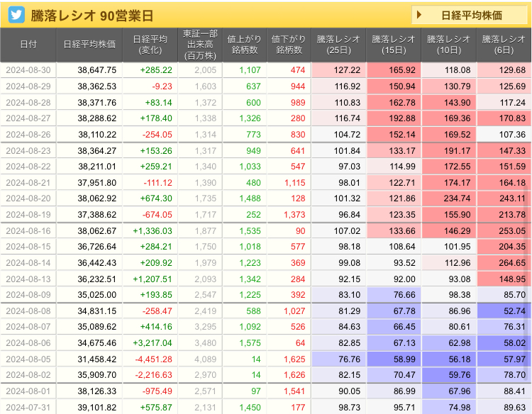Click the Nikkei value 39,101.82
Viewport: 532px width, 414px height.
(x=96, y=407)
